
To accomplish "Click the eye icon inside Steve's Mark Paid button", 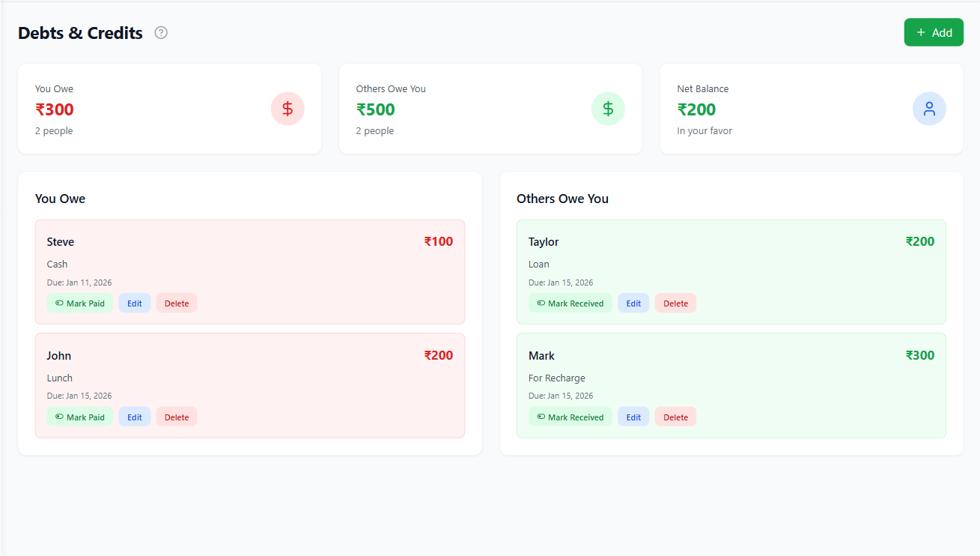I will click(60, 303).
